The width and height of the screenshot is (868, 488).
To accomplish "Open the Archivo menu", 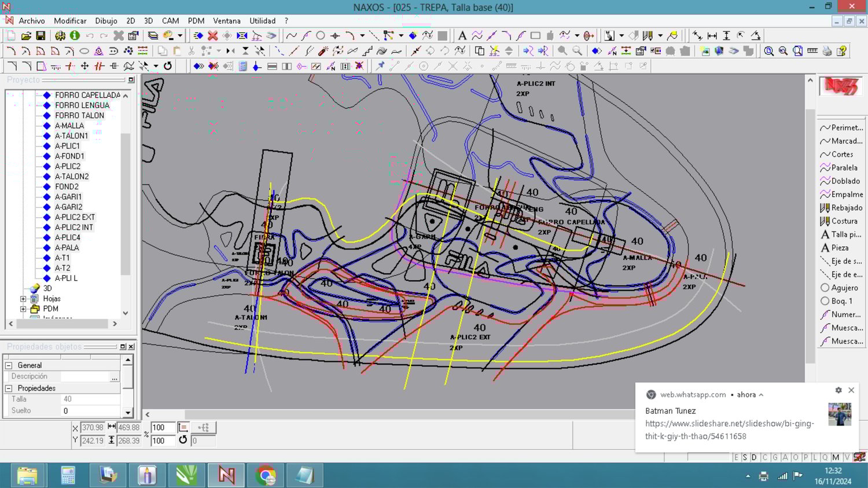I will (31, 21).
